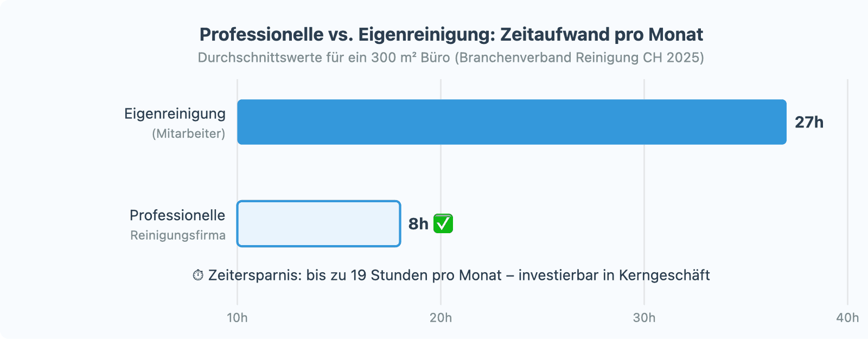Click the stopwatch icon before Zeitersparnis
The width and height of the screenshot is (868, 340).
(198, 275)
